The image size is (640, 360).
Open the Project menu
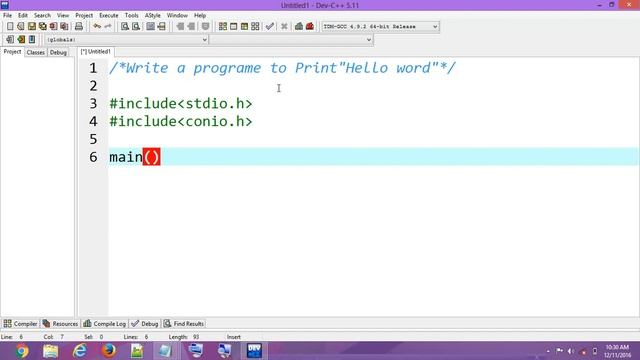click(x=84, y=16)
